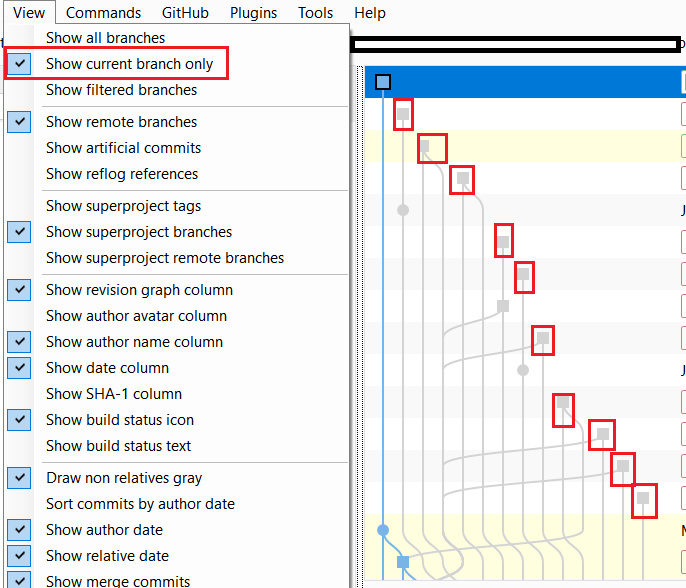
Task: Open the Help menu
Action: [x=370, y=13]
